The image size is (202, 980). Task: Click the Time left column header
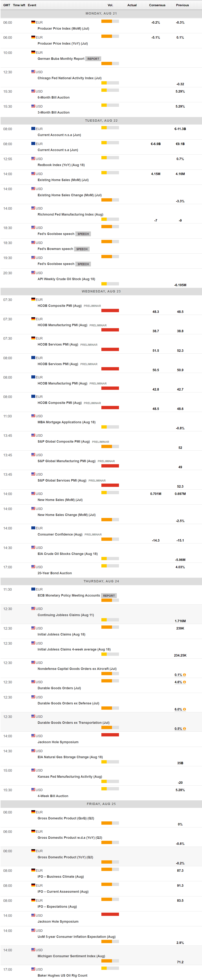19,5
